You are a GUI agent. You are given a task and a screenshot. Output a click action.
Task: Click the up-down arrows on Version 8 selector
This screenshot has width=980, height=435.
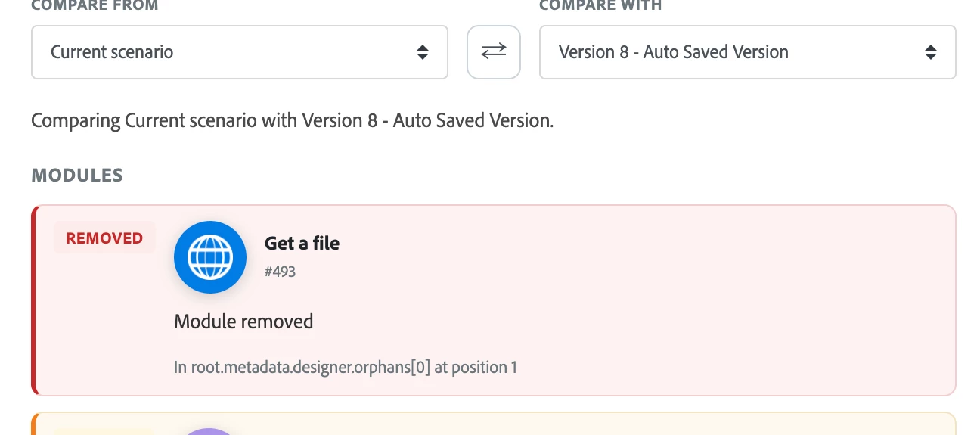pos(931,52)
